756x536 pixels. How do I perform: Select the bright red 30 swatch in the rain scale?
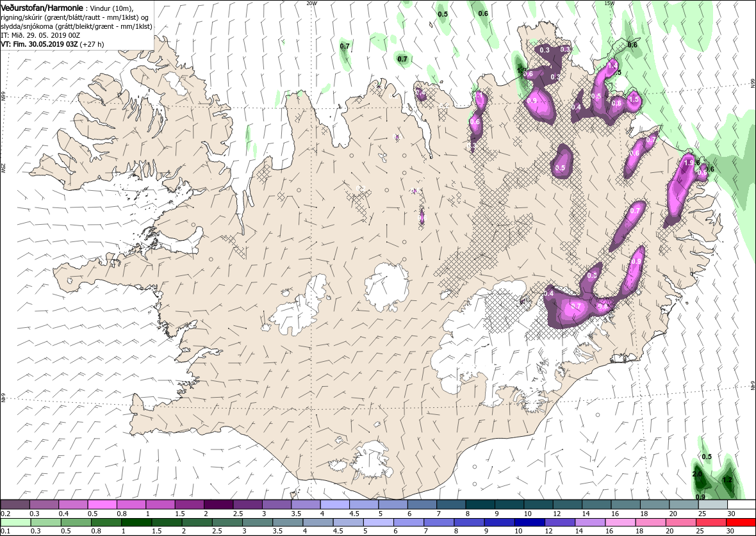(x=741, y=523)
